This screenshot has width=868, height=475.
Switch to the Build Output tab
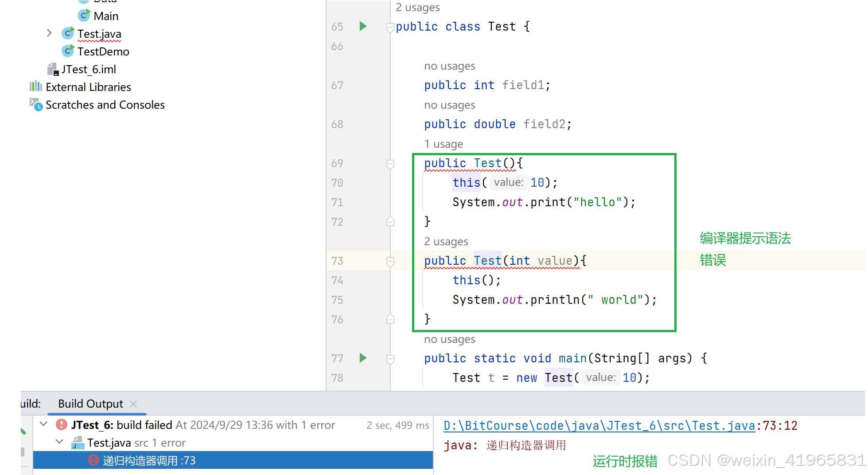click(x=90, y=404)
